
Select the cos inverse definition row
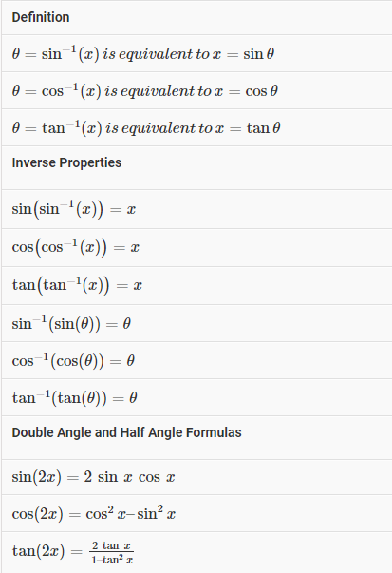pos(196,90)
